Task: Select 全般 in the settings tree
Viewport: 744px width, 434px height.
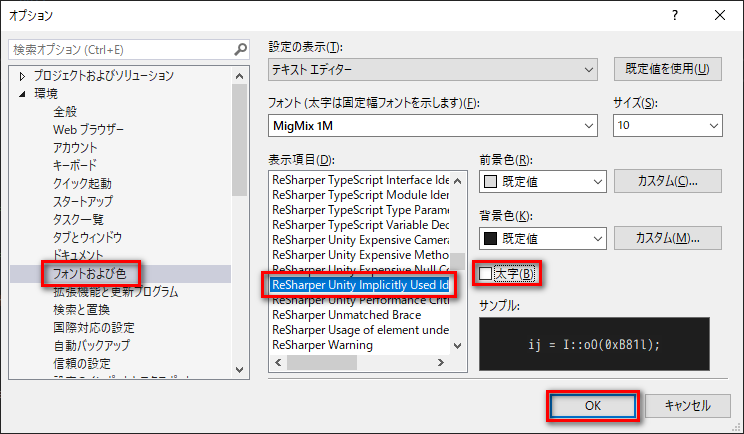Action: pyautogui.click(x=65, y=112)
